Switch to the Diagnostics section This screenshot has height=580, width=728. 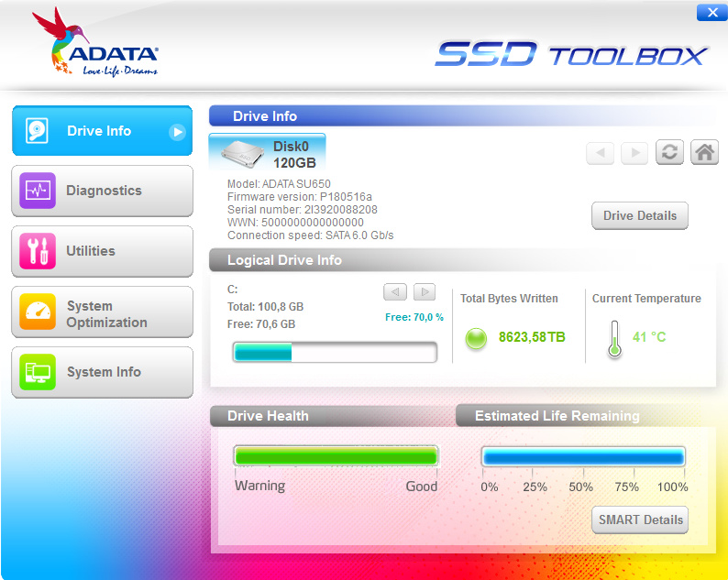(102, 191)
